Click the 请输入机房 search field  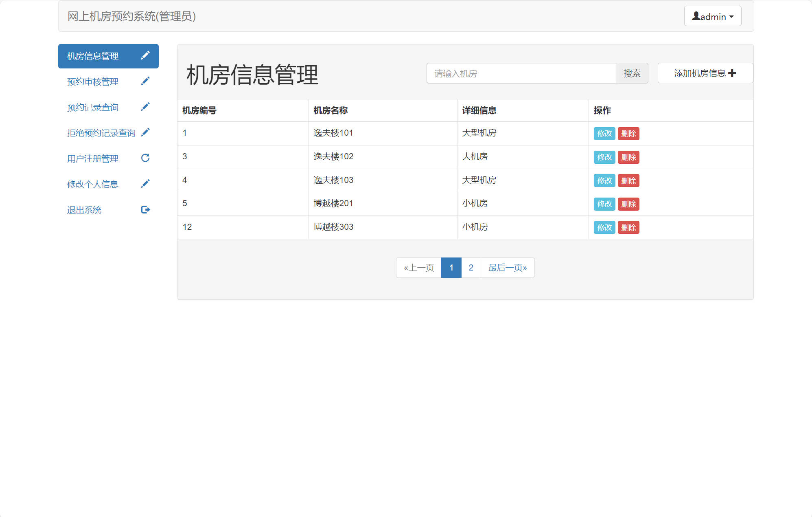click(x=521, y=73)
